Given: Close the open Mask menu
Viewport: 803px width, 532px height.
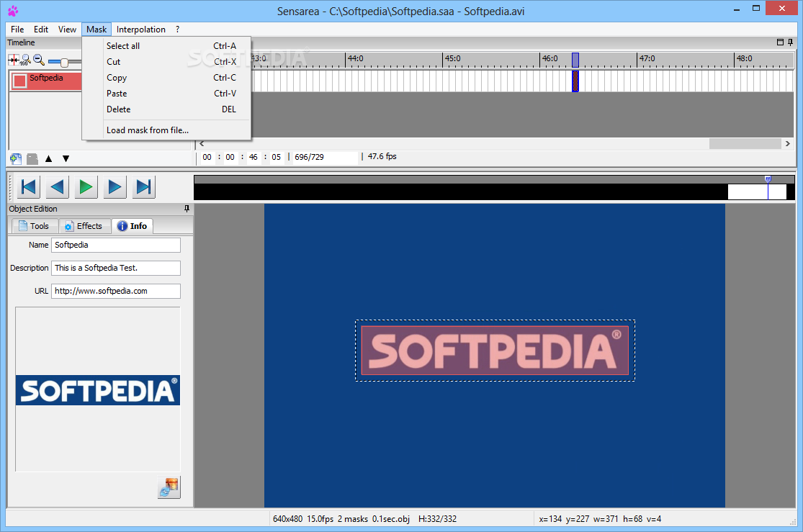Looking at the screenshot, I should (x=97, y=30).
